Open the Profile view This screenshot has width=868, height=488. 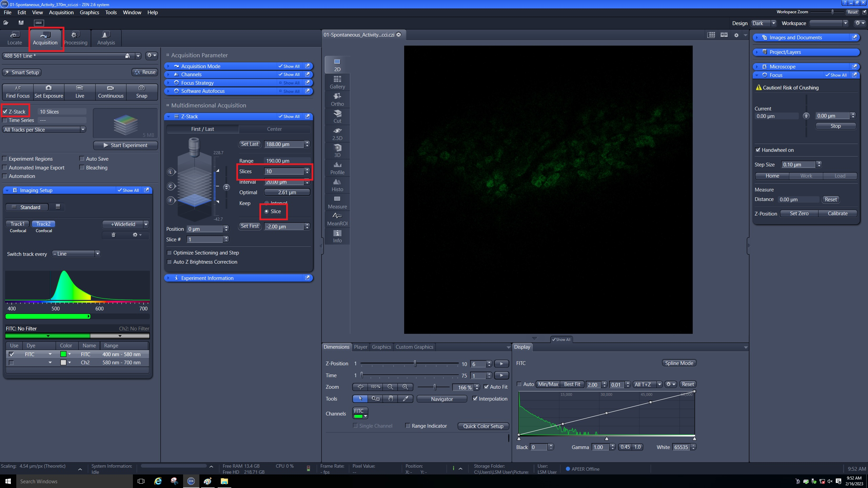[337, 168]
